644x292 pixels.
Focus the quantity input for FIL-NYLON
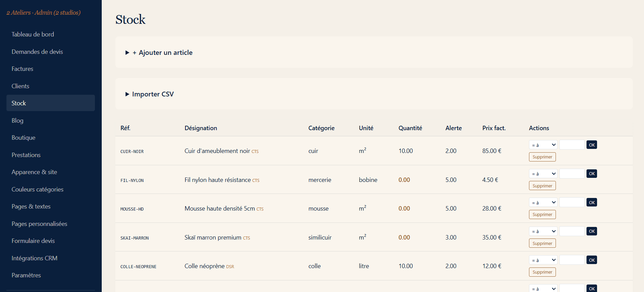(x=572, y=174)
